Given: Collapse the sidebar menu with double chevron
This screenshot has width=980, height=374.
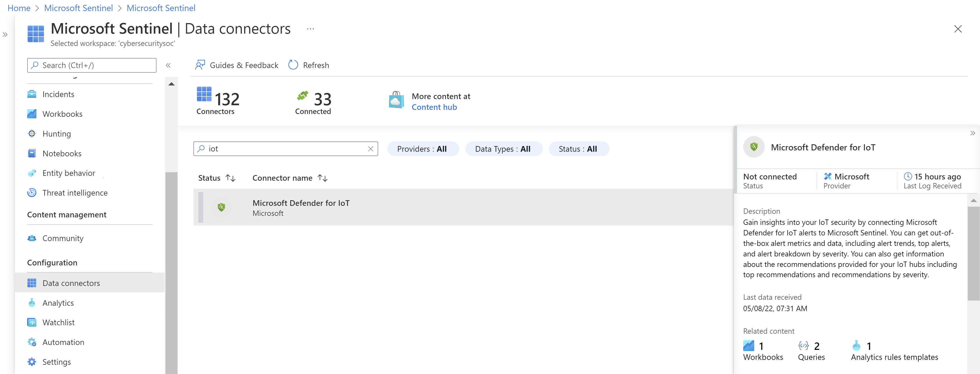Looking at the screenshot, I should pyautogui.click(x=168, y=65).
